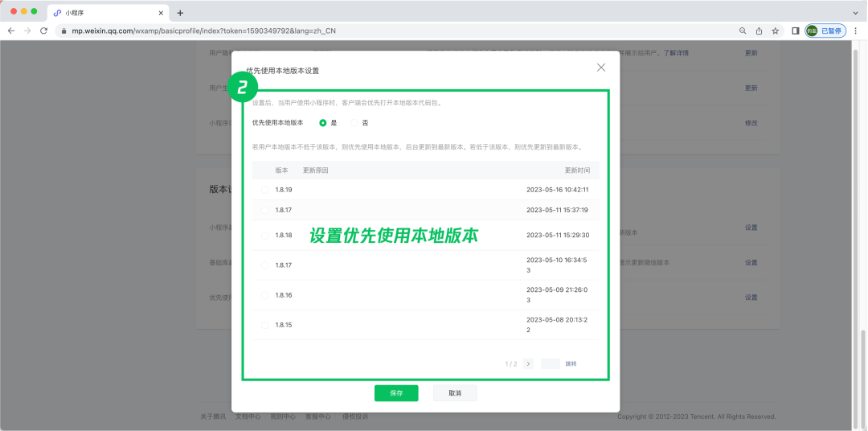Image resolution: width=868 pixels, height=431 pixels.
Task: Choose version 1.8.18 radio button
Action: pos(264,236)
